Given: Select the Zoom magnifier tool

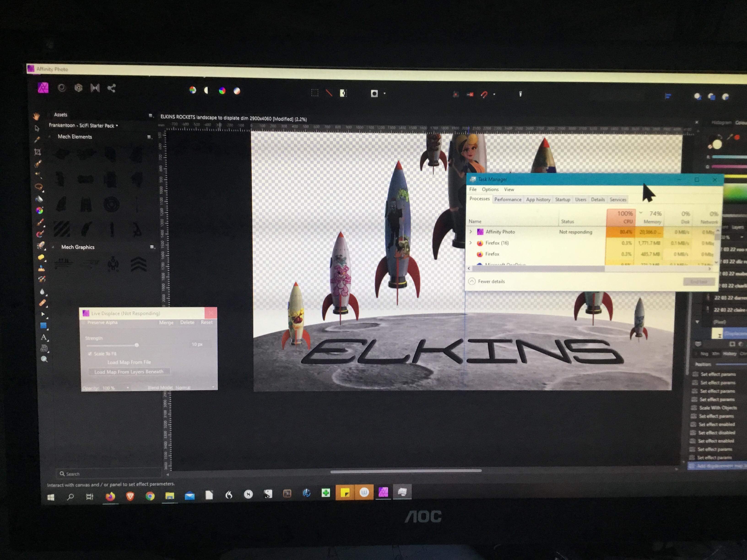Looking at the screenshot, I should (44, 359).
